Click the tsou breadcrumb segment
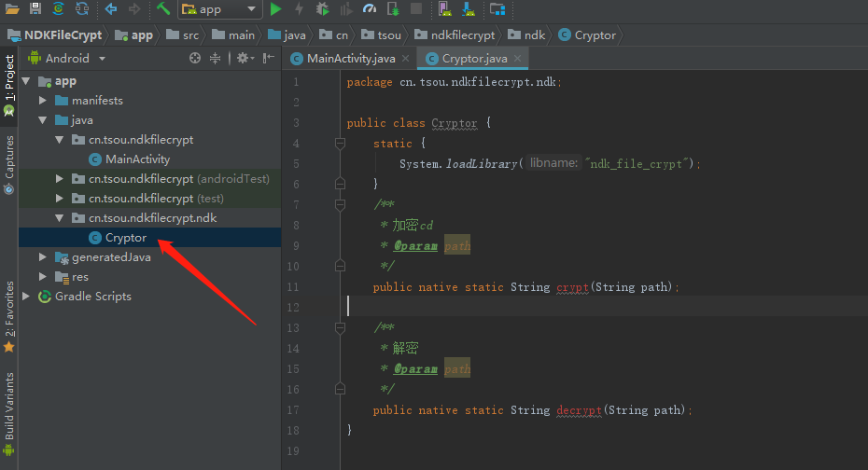 [381, 35]
